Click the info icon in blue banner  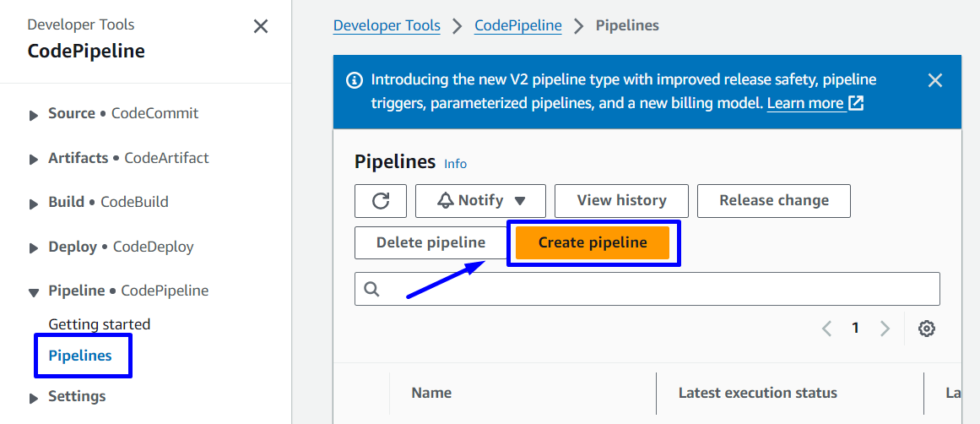355,80
